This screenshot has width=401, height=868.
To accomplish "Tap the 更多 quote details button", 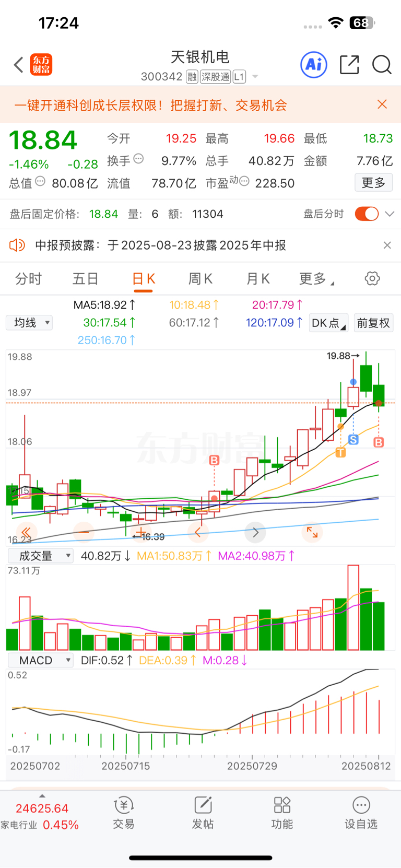I will point(373,182).
